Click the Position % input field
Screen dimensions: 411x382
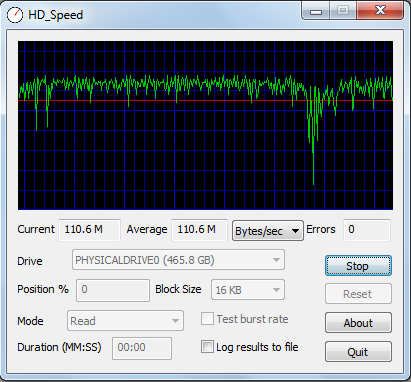pyautogui.click(x=113, y=290)
